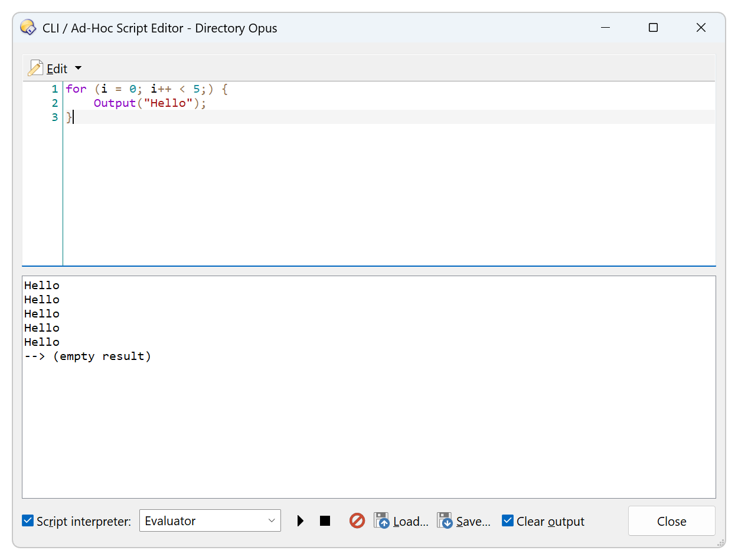This screenshot has height=560, width=738.
Task: Click the Directory Opus title bar icon
Action: click(28, 28)
